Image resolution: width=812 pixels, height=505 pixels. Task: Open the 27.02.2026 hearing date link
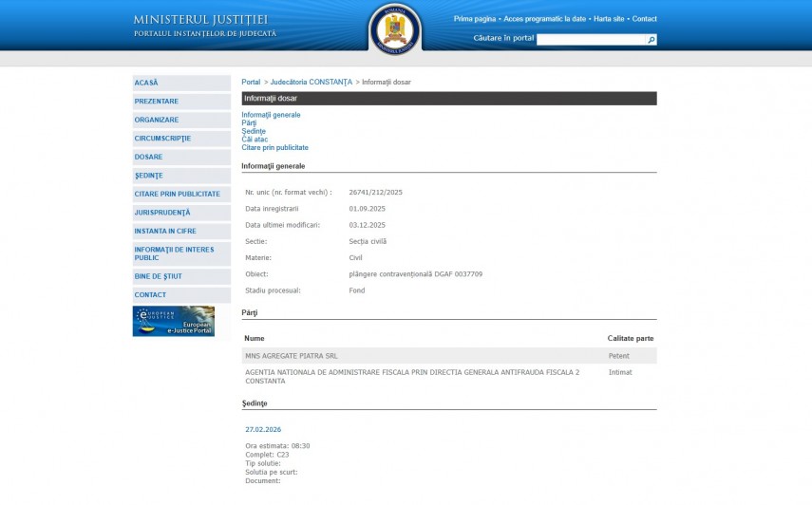(x=263, y=429)
